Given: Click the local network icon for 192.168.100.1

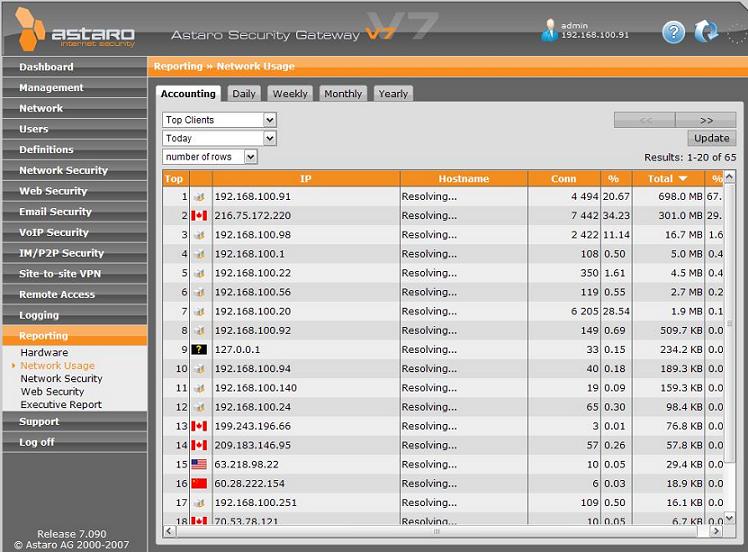Looking at the screenshot, I should pyautogui.click(x=200, y=254).
